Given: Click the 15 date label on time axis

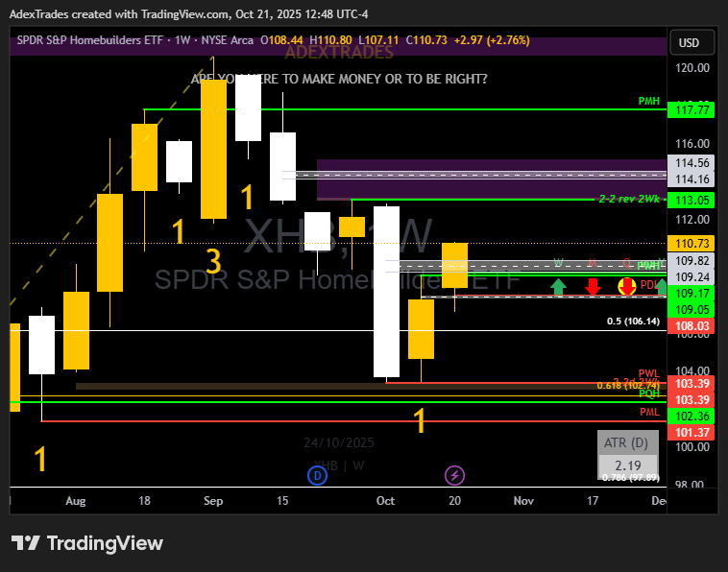Looking at the screenshot, I should [x=282, y=501].
